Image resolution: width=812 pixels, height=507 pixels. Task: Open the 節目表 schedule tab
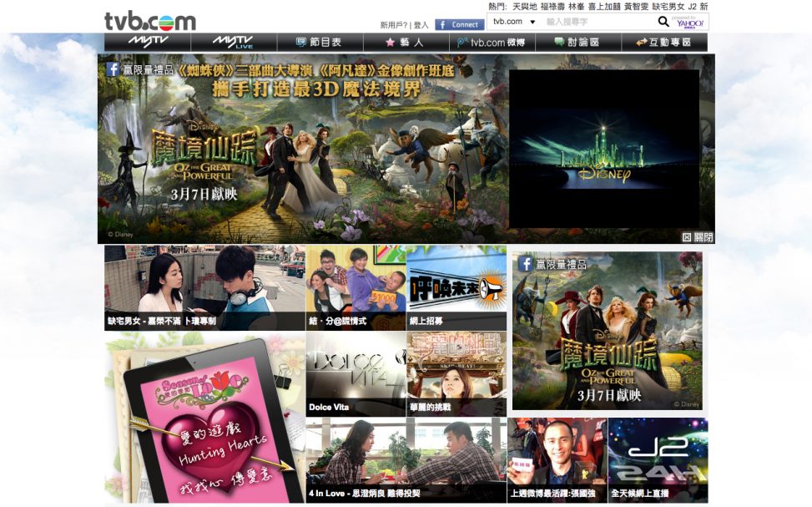320,42
